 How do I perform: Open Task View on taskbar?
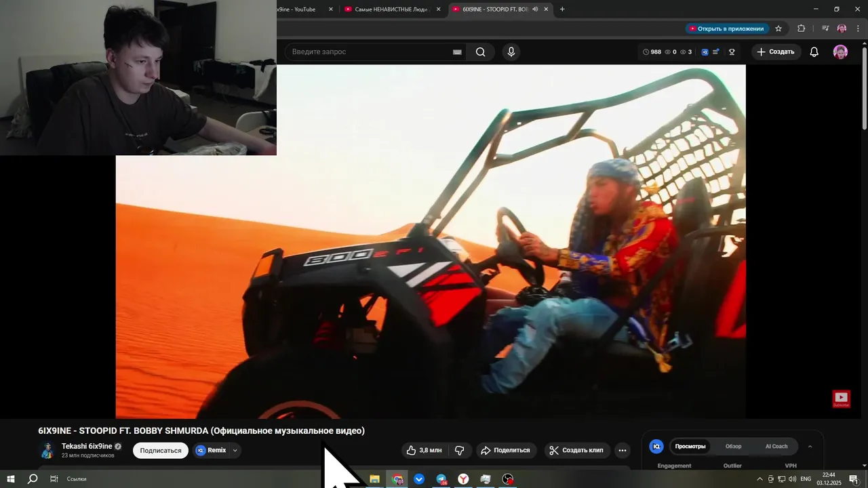[54, 479]
